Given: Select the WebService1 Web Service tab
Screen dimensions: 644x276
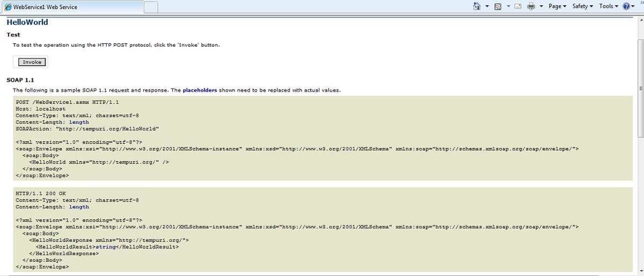Looking at the screenshot, I should coord(71,7).
